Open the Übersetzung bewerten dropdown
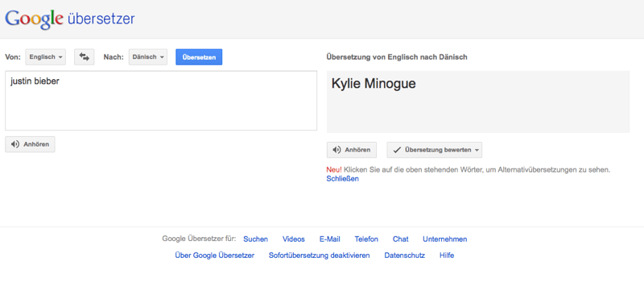Viewport: 644px width, 291px height. pos(435,150)
